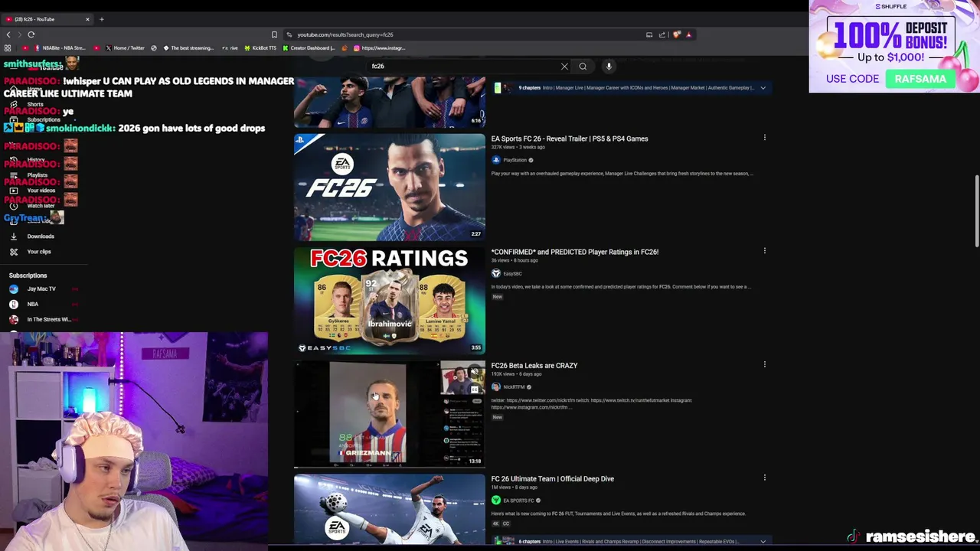This screenshot has width=980, height=551.
Task: Open PlayStation channel link
Action: [514, 161]
